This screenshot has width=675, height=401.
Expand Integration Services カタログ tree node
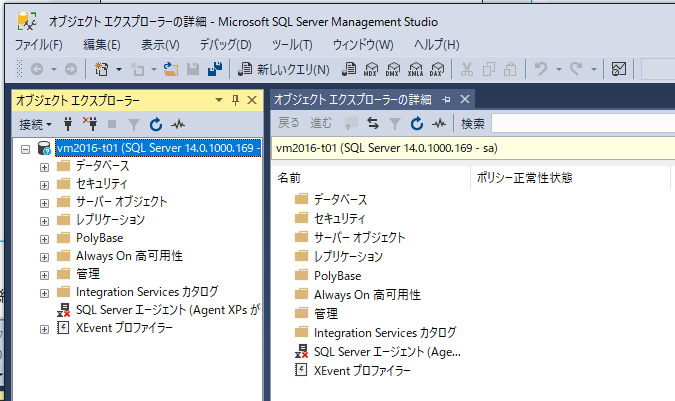click(44, 293)
